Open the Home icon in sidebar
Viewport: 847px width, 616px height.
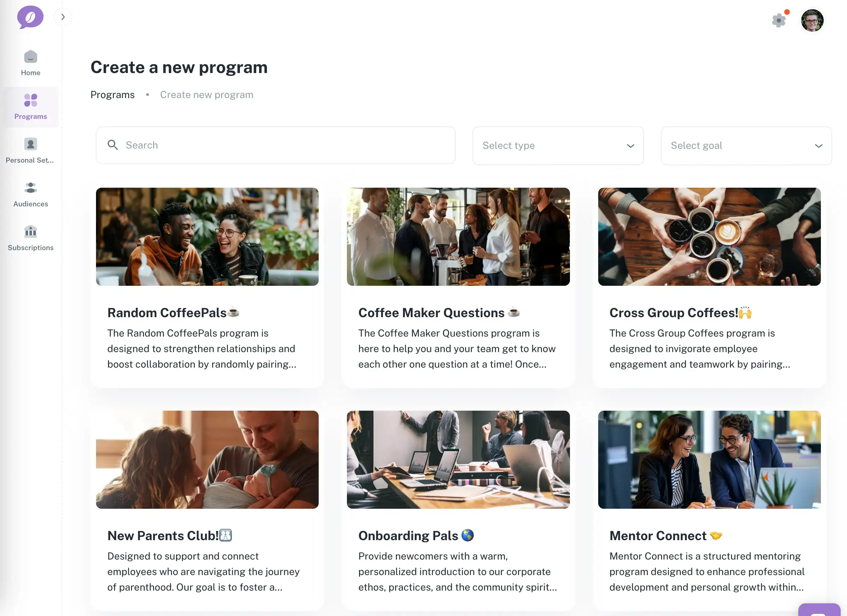tap(31, 57)
